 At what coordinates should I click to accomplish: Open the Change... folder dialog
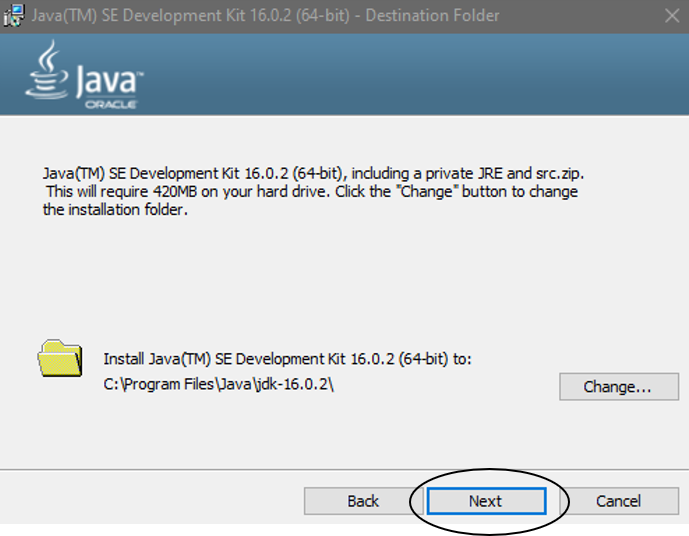pos(619,387)
